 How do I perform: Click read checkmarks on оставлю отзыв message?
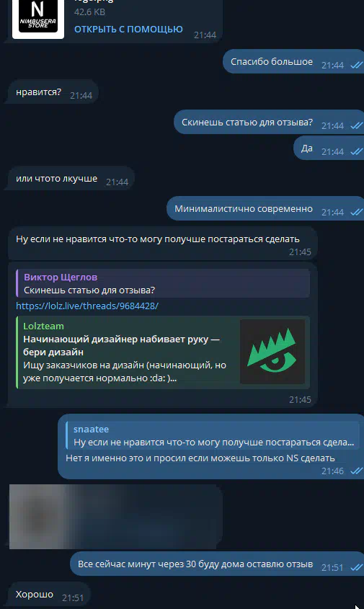pos(356,567)
